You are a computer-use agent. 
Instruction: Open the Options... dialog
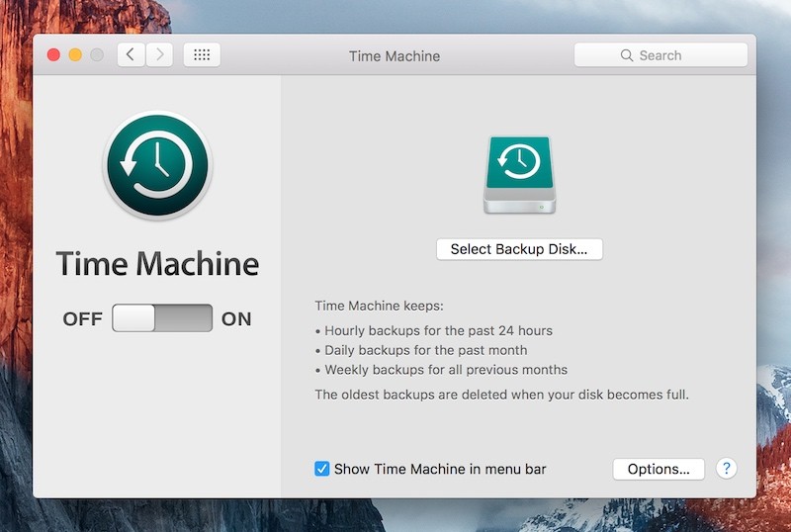[x=659, y=469]
